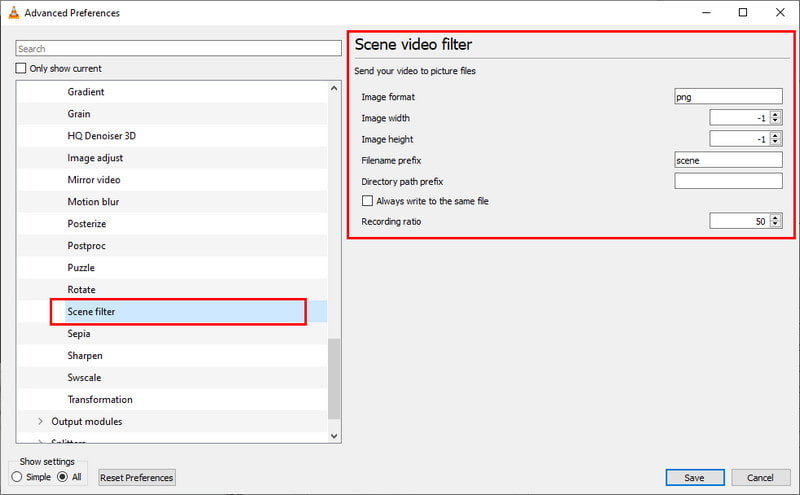The width and height of the screenshot is (800, 495).
Task: Check Always write to the same file
Action: [367, 201]
